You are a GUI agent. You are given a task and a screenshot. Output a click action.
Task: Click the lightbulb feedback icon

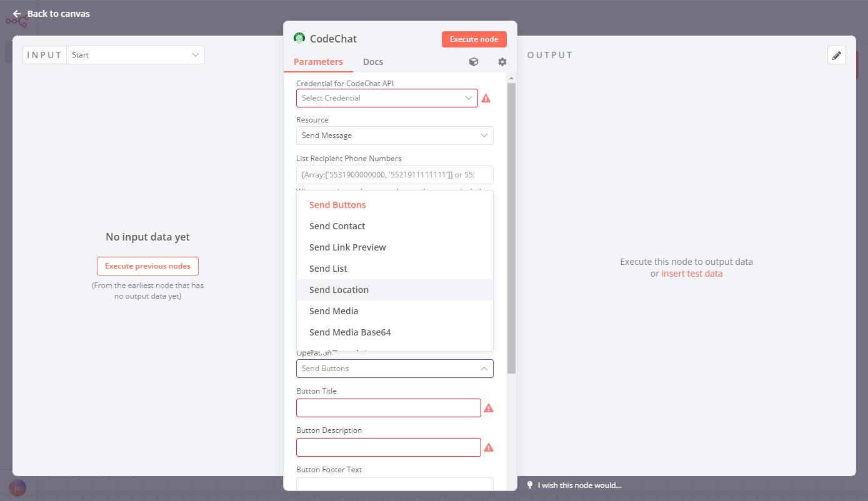click(530, 485)
